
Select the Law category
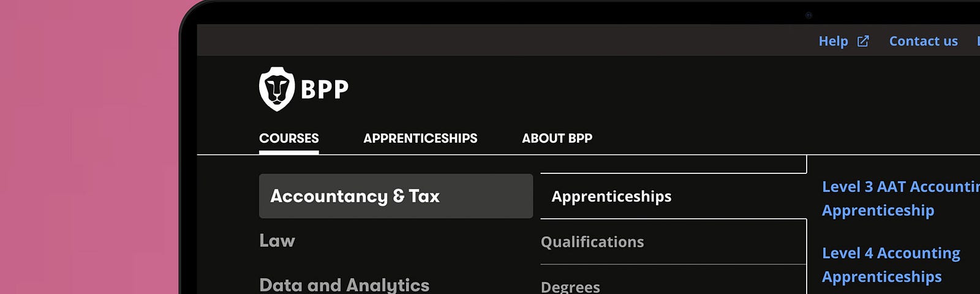coord(277,241)
